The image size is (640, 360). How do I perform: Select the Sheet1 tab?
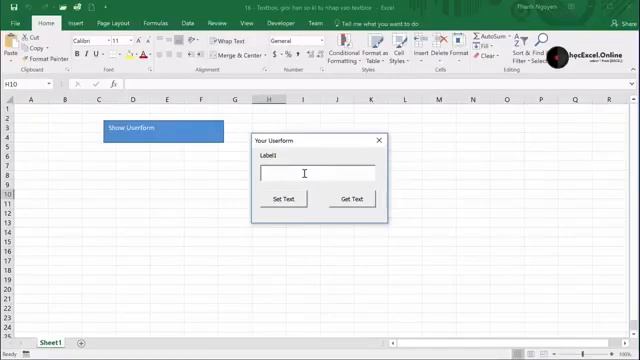coord(51,343)
